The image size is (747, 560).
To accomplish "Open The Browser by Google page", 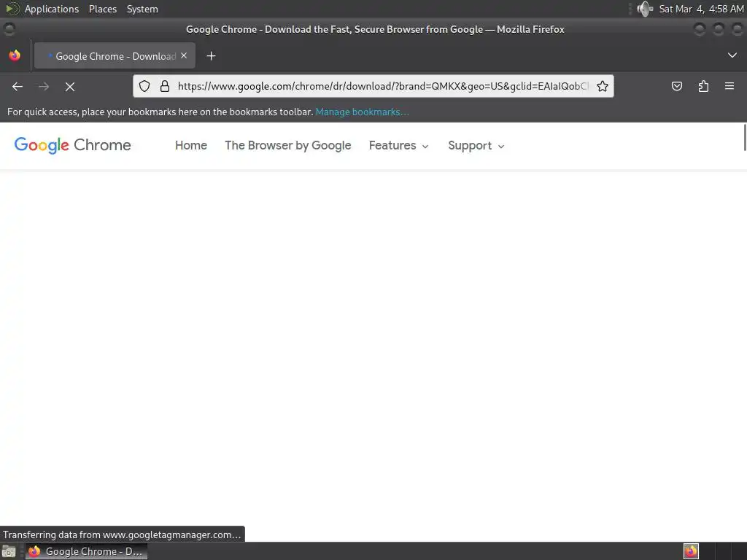I will [287, 145].
